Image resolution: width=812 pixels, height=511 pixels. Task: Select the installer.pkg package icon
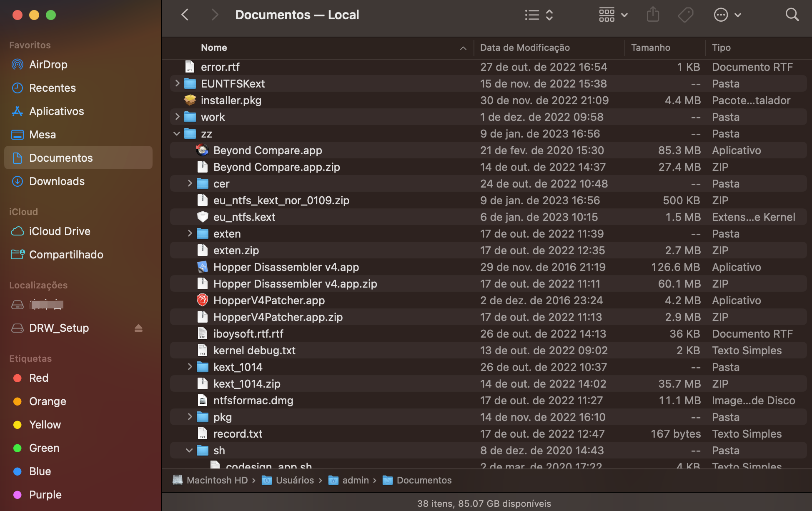pos(190,100)
